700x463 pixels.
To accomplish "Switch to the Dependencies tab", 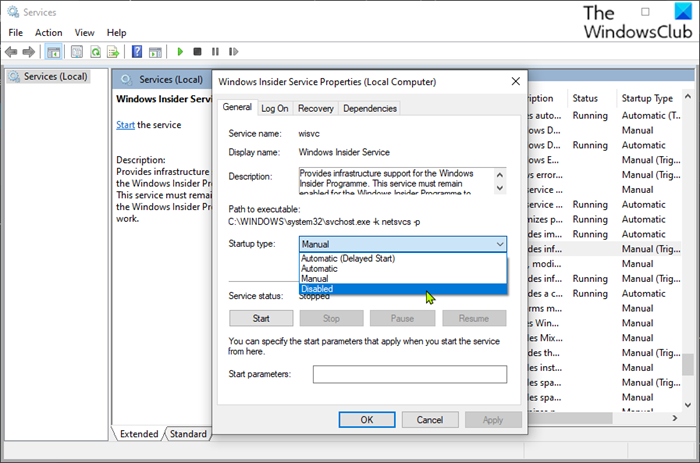I will [x=370, y=108].
